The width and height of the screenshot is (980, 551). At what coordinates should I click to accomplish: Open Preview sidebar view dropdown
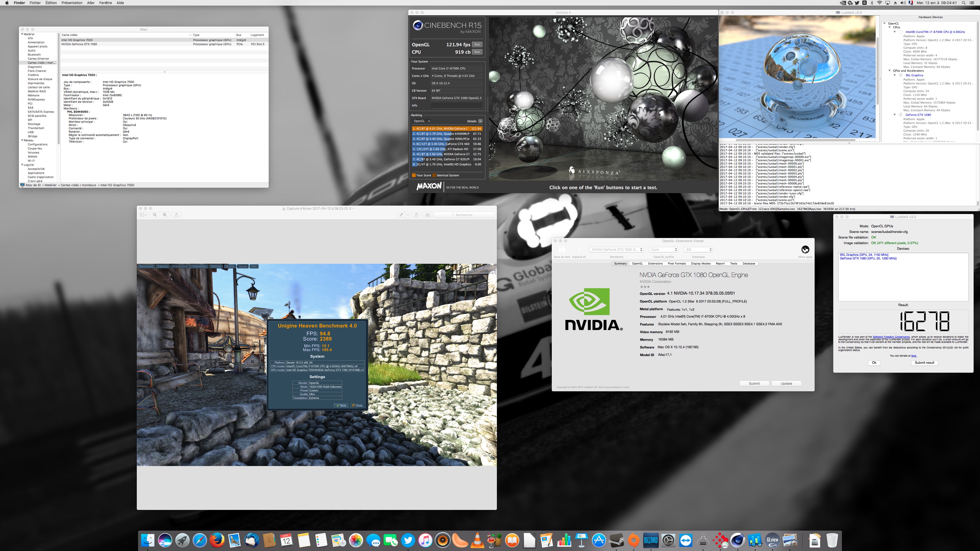pyautogui.click(x=143, y=215)
